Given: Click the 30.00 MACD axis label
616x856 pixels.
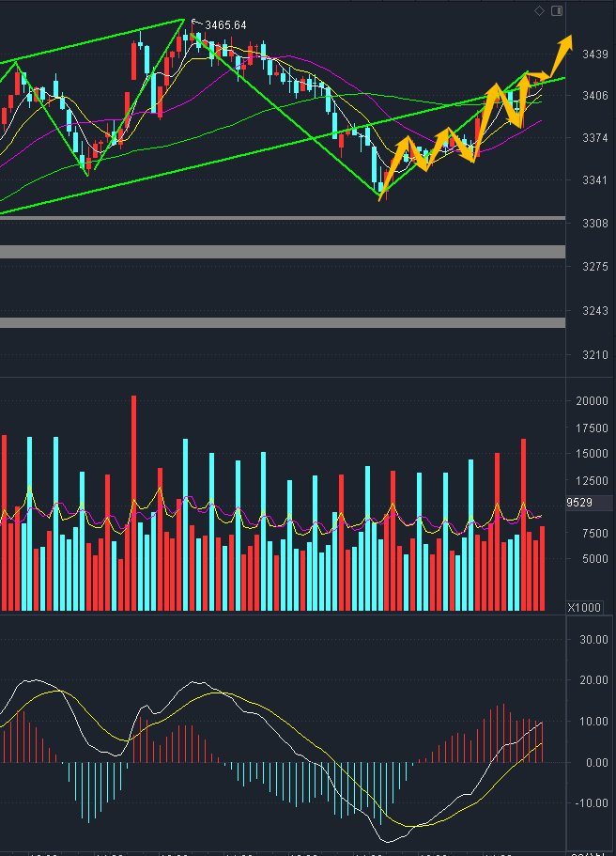Looking at the screenshot, I should tap(593, 639).
